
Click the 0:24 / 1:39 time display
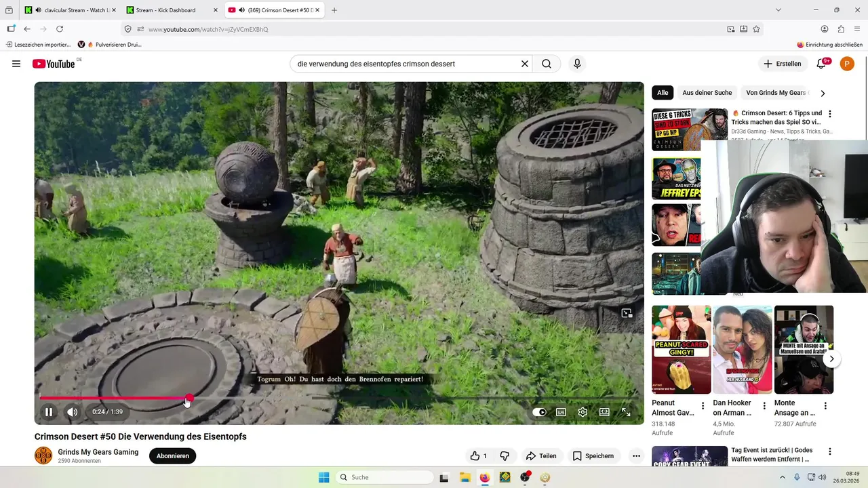(x=108, y=411)
